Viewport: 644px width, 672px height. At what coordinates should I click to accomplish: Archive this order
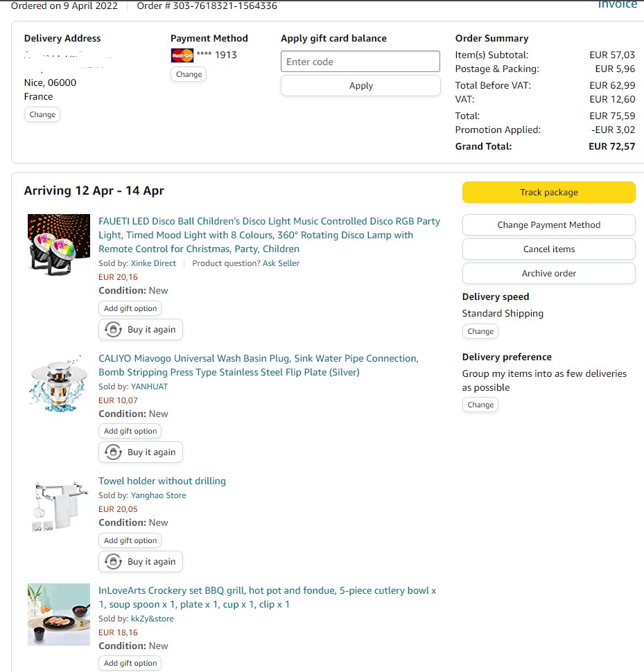(548, 274)
